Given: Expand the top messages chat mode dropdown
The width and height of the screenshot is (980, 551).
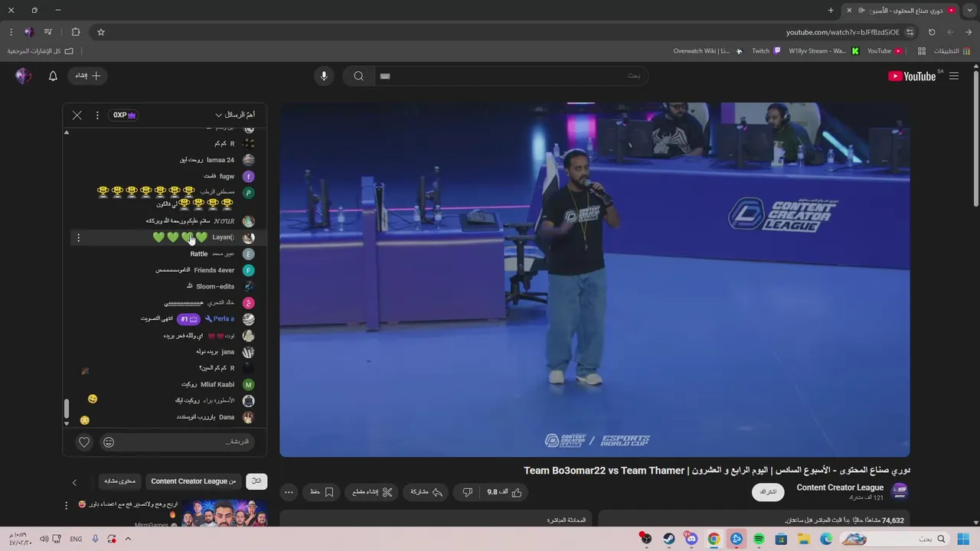Looking at the screenshot, I should pos(234,115).
